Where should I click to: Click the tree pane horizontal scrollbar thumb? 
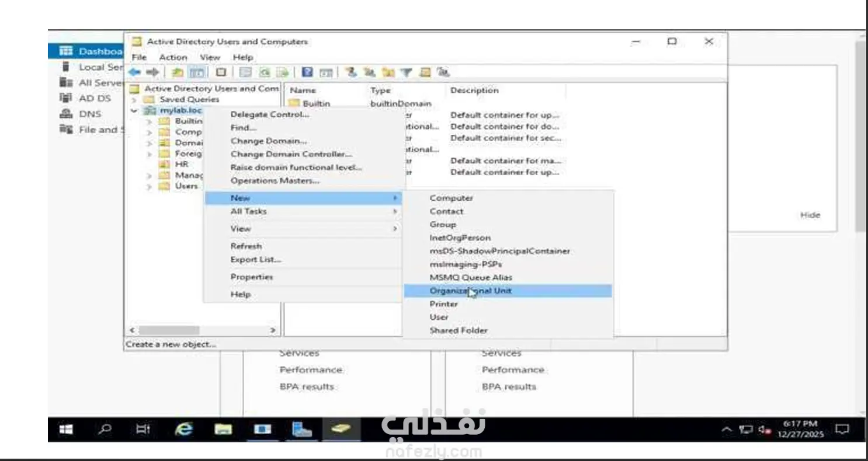tap(169, 330)
